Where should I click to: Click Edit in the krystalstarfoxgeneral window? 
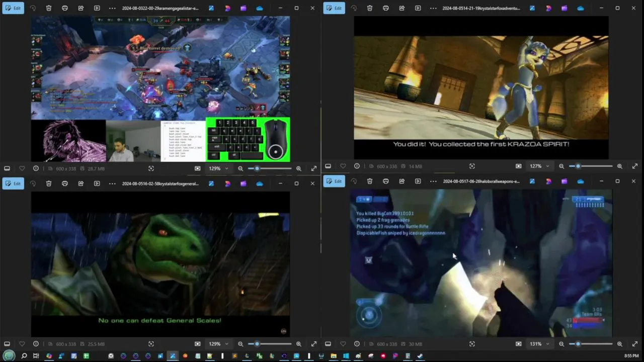13,184
